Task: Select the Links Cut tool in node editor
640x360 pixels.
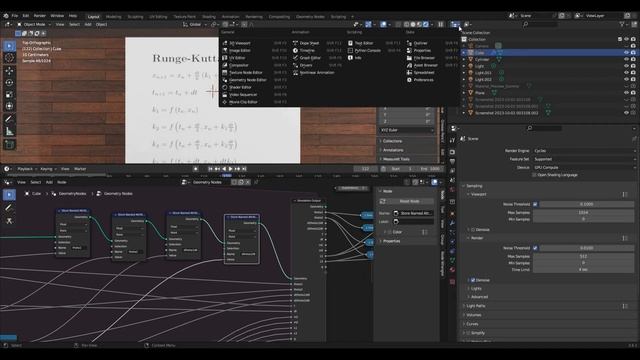Action: point(9,221)
